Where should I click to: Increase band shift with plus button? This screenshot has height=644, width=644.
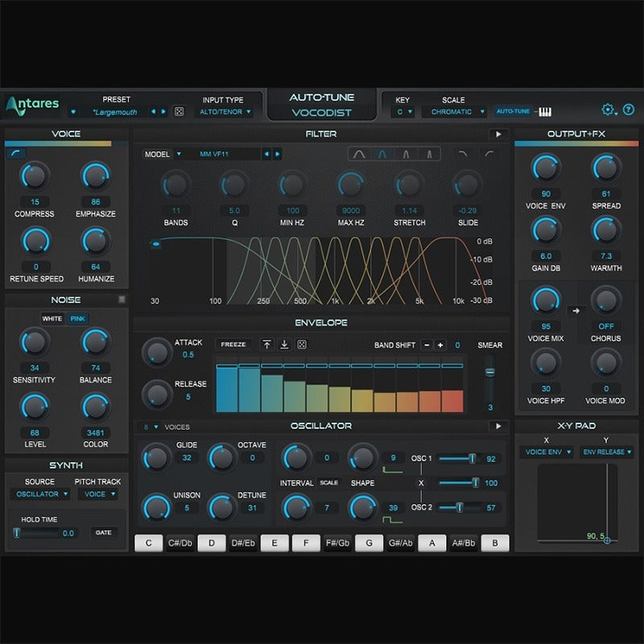tap(440, 345)
